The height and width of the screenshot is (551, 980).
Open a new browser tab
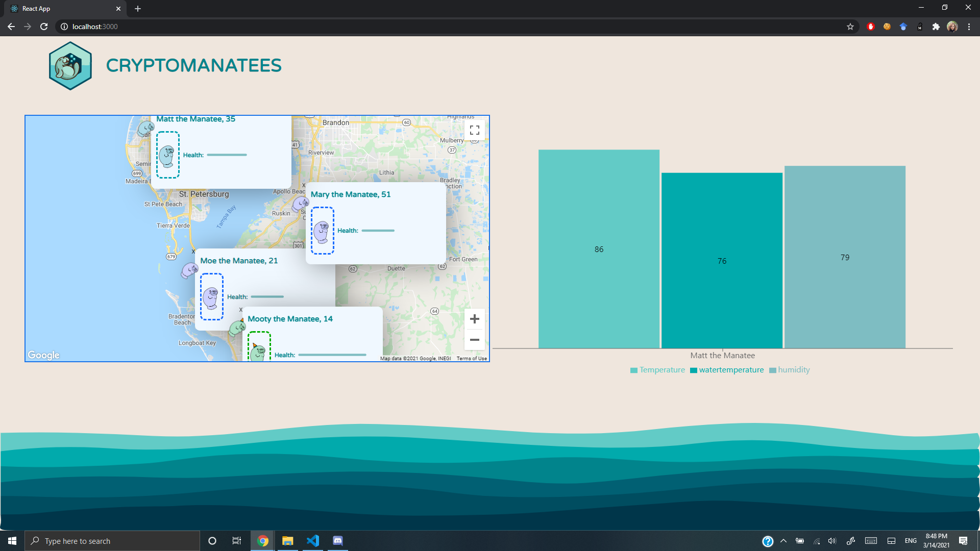pos(138,9)
